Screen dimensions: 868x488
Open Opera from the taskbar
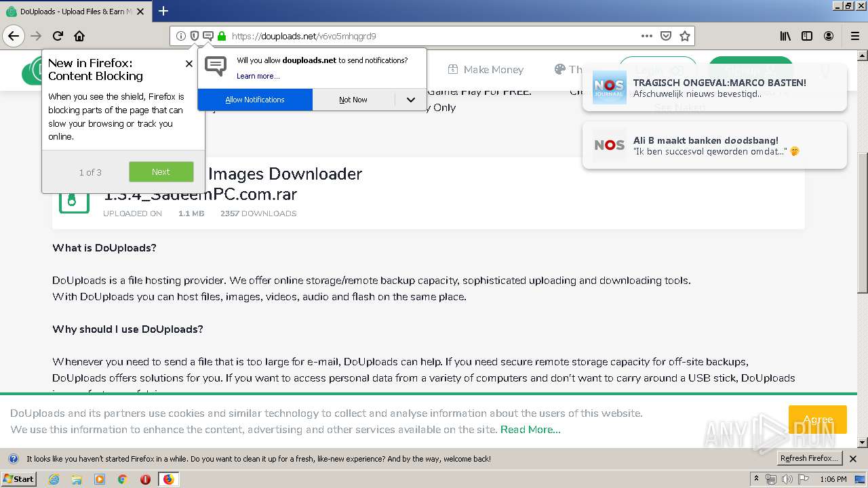click(x=145, y=479)
